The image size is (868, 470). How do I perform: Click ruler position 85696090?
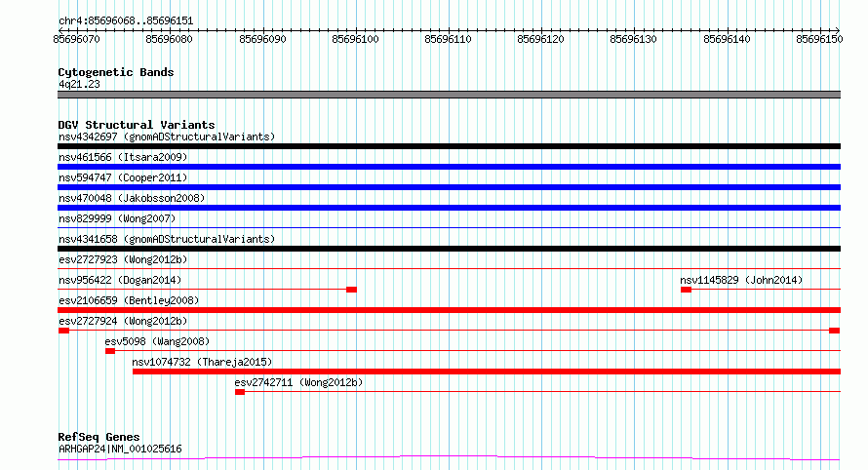262,39
